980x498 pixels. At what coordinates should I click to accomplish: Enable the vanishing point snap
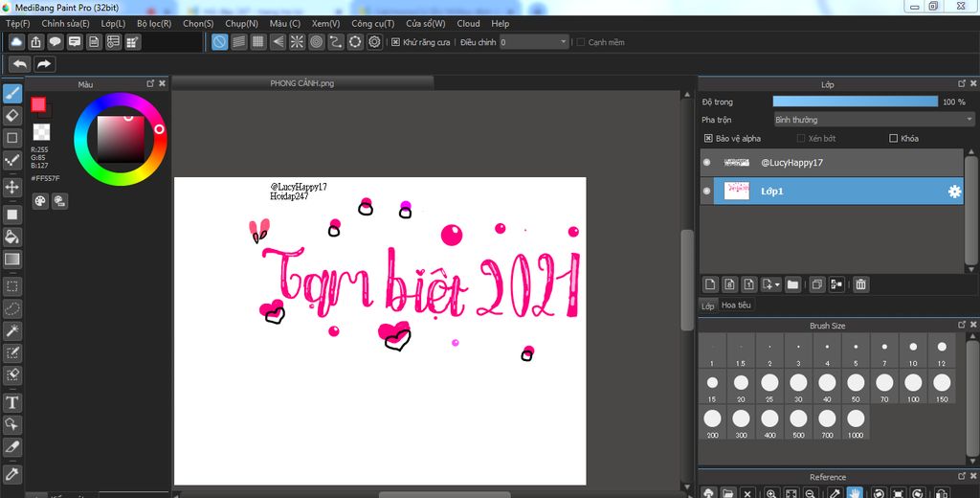click(278, 42)
